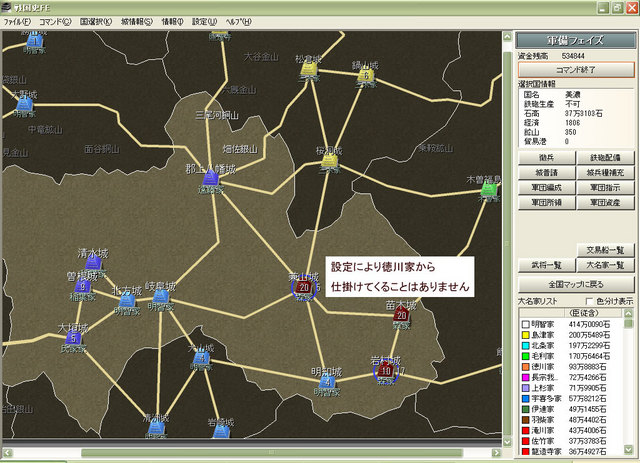Open 軍団指示 corps orders
The width and height of the screenshot is (640, 463).
click(605, 188)
